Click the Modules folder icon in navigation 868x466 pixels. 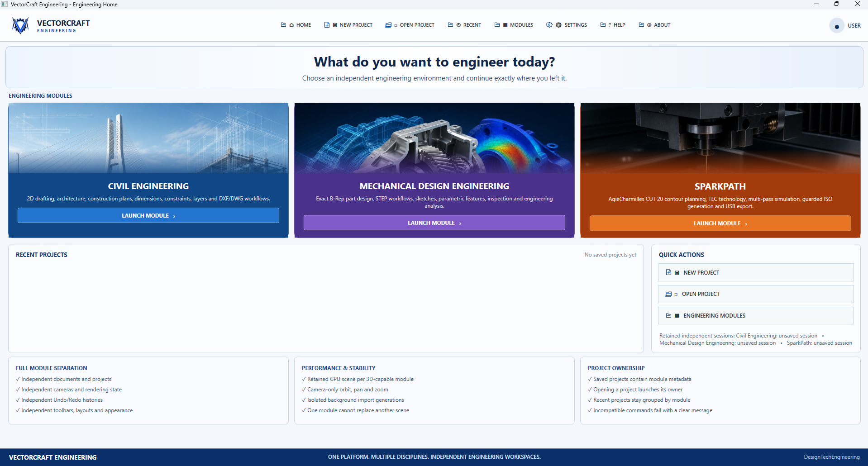pos(497,25)
